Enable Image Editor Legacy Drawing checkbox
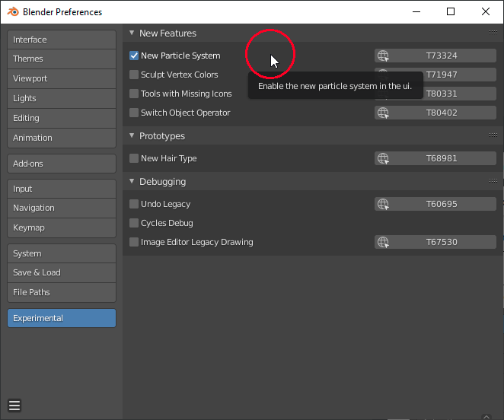The height and width of the screenshot is (420, 504). [x=134, y=242]
